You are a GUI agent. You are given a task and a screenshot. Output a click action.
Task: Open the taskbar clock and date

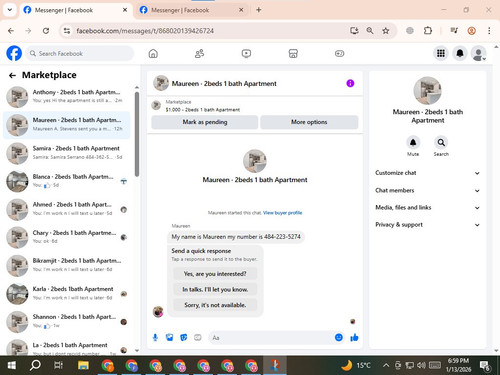point(459,365)
